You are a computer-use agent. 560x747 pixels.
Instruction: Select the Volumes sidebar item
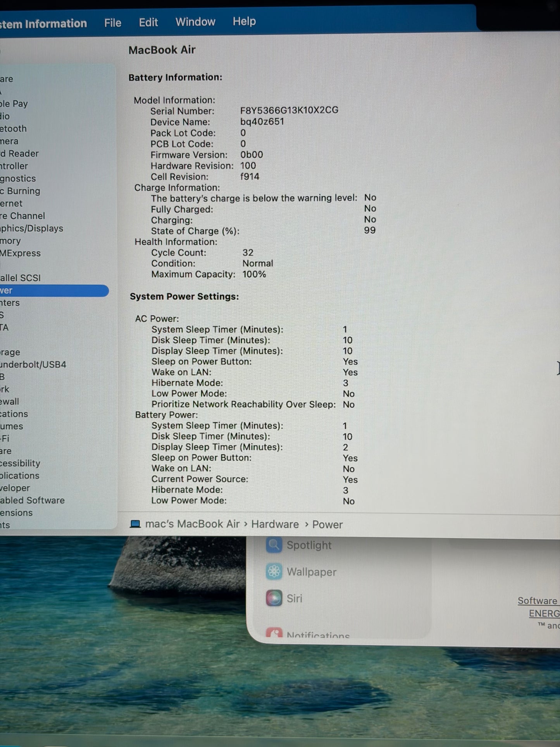point(12,426)
